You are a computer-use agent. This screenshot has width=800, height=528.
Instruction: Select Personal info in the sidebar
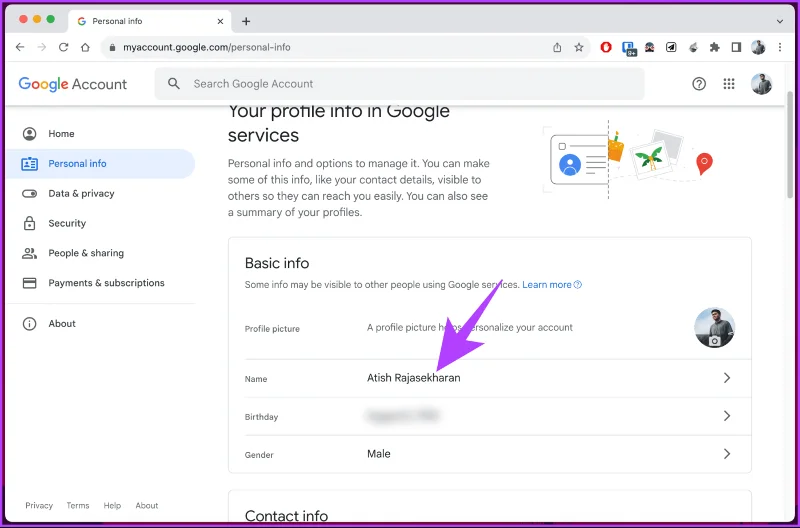pos(100,164)
